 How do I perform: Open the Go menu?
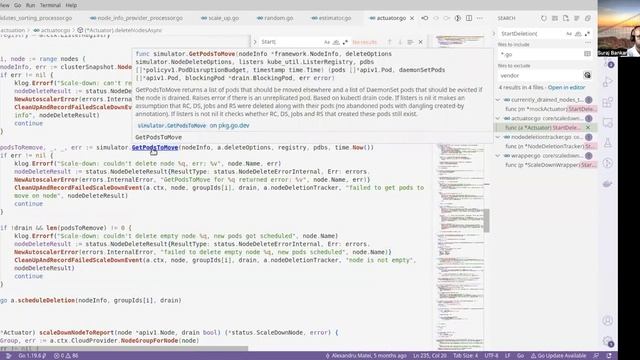point(18,5)
